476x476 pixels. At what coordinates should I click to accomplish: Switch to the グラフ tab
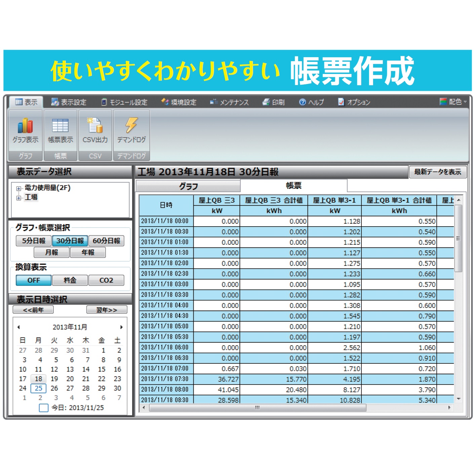188,186
